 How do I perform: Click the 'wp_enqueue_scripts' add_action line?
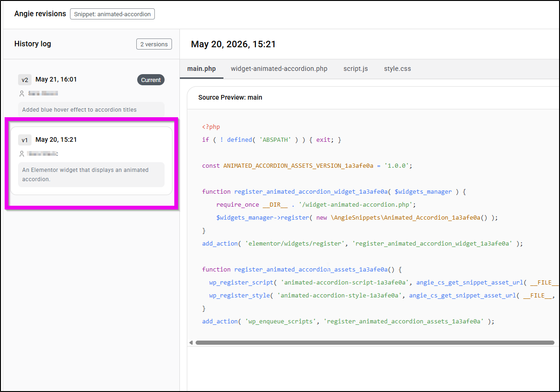[x=348, y=321]
